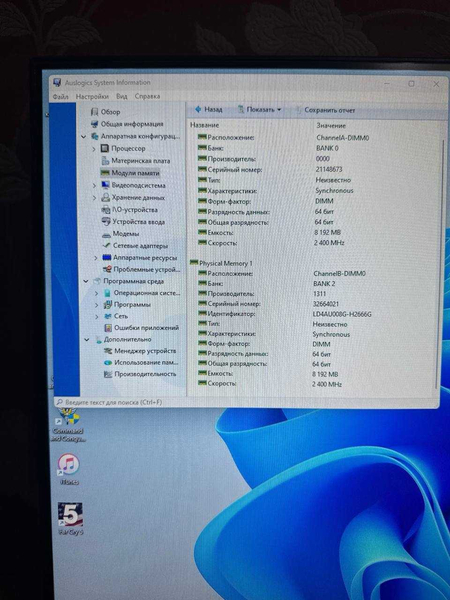This screenshot has width=450, height=600.
Task: Select the BANK 0 value
Action: [x=327, y=148]
